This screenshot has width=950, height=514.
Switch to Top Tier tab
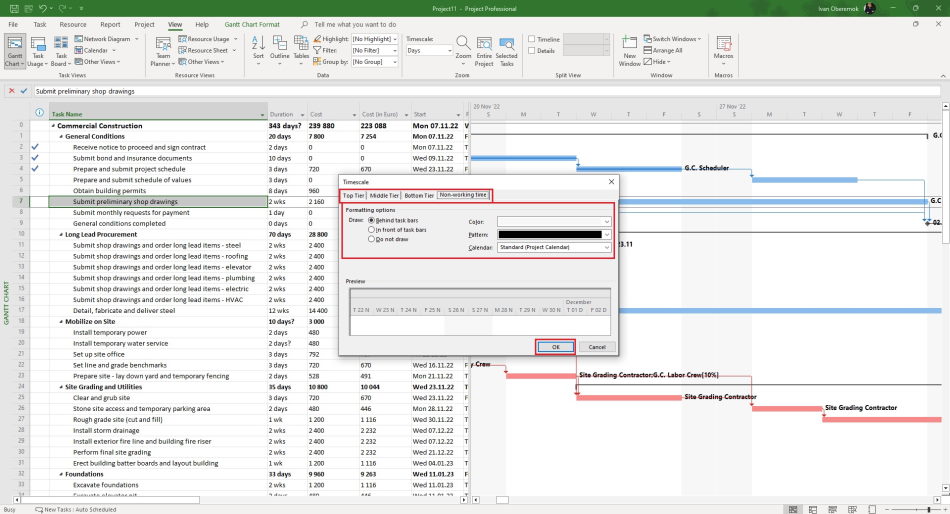[x=353, y=196]
